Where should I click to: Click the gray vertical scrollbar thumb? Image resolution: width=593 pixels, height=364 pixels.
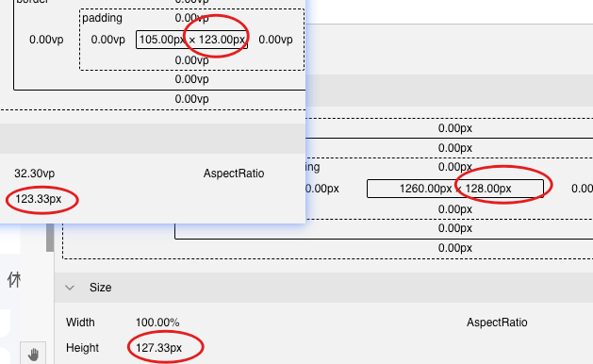[x=50, y=238]
